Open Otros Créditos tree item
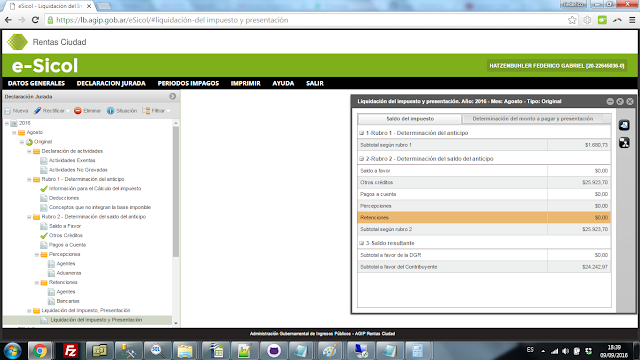This screenshot has width=640, height=360. pyautogui.click(x=66, y=236)
